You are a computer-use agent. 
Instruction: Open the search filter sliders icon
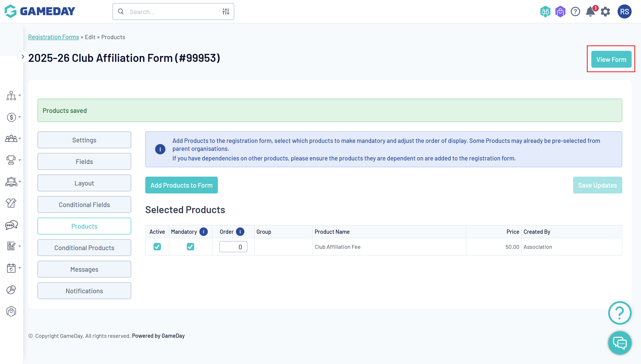point(226,11)
